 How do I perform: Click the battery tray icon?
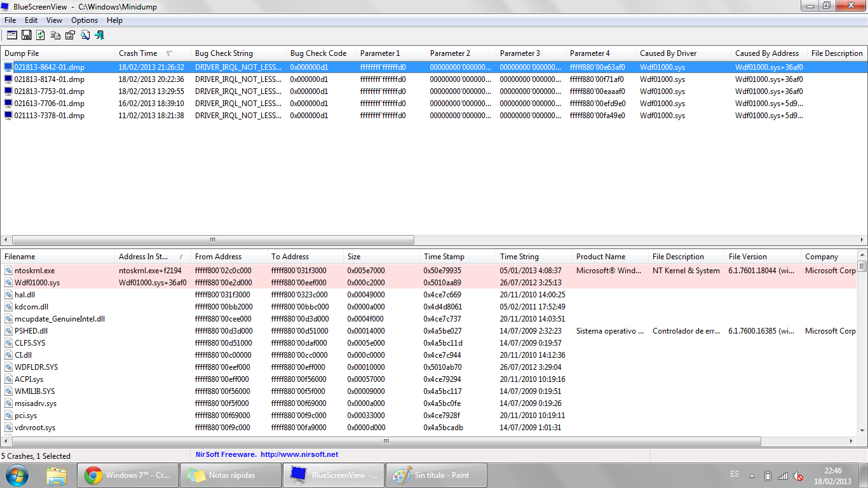(x=768, y=475)
